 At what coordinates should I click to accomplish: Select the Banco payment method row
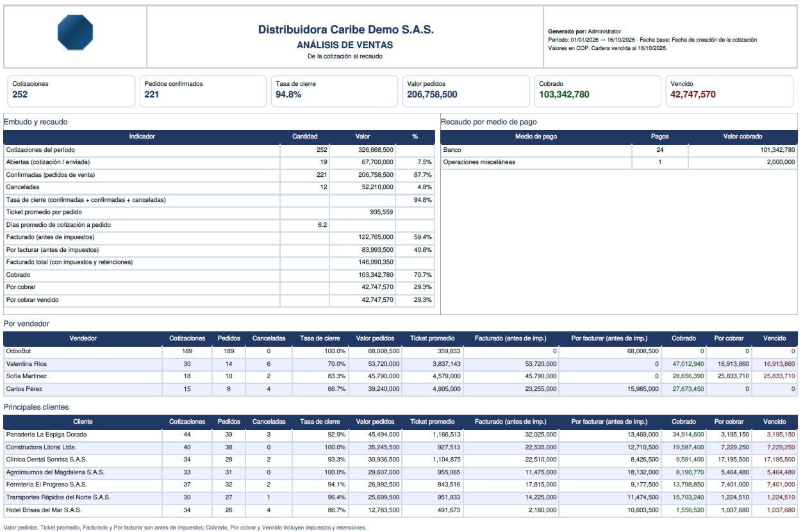click(619, 149)
